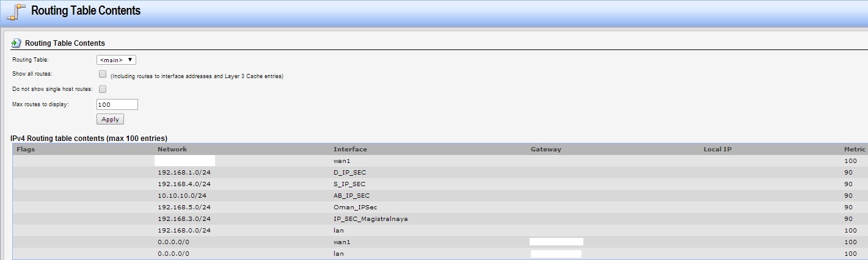Image resolution: width=868 pixels, height=260 pixels.
Task: Select the 10.10.10.0/24 network cell
Action: click(x=182, y=195)
